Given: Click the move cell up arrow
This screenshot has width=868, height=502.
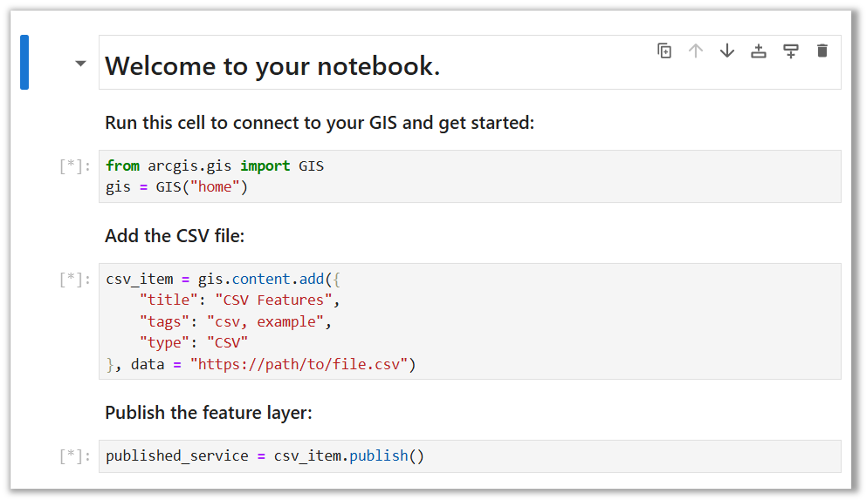Looking at the screenshot, I should [696, 51].
